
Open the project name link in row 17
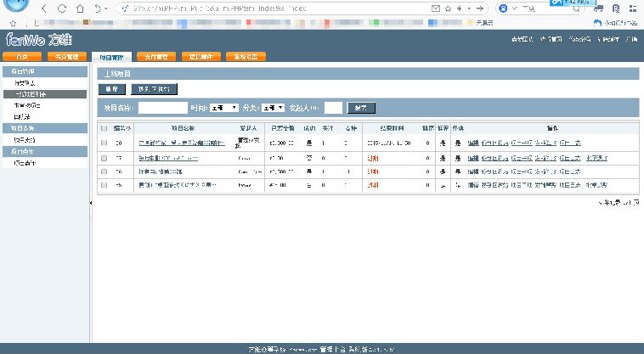(x=168, y=158)
